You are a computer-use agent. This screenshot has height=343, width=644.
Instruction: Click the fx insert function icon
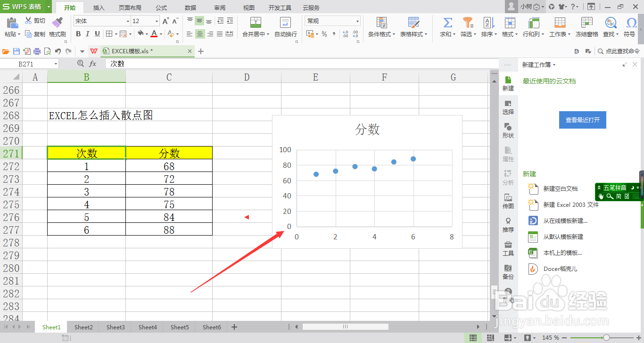click(93, 64)
